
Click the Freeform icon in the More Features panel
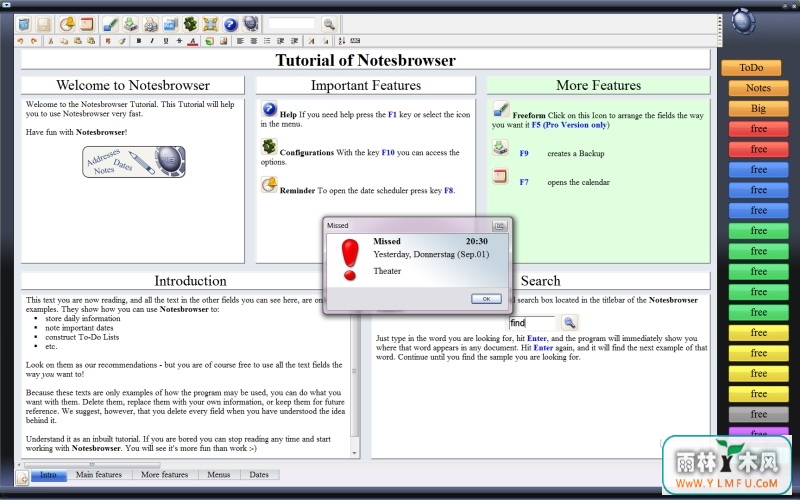(x=501, y=109)
